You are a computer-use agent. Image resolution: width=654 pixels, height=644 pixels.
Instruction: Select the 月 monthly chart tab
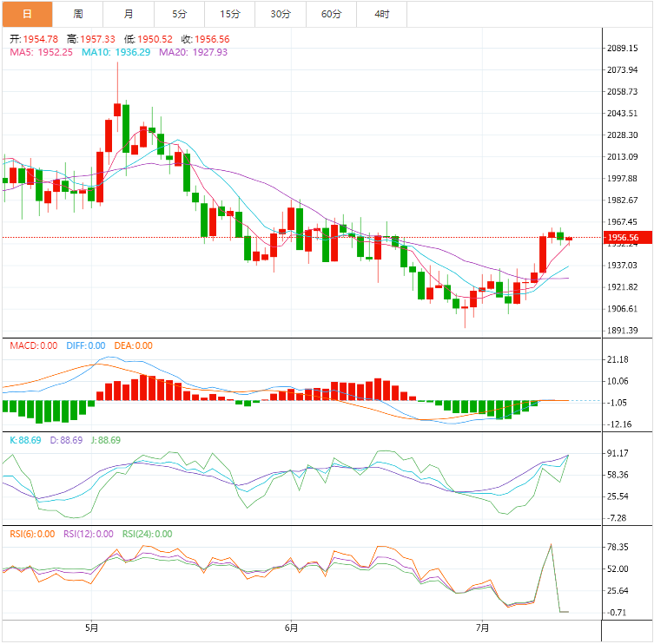coord(129,14)
